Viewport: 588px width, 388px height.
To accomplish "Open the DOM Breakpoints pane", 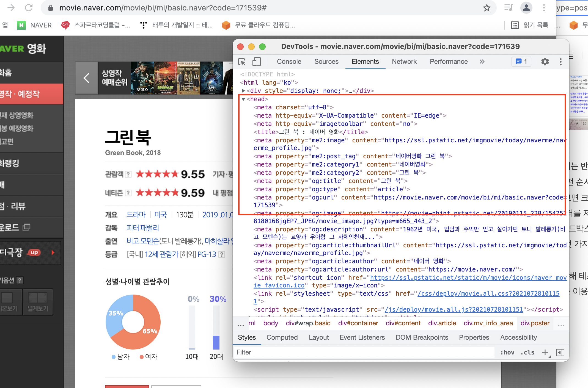I will point(422,337).
